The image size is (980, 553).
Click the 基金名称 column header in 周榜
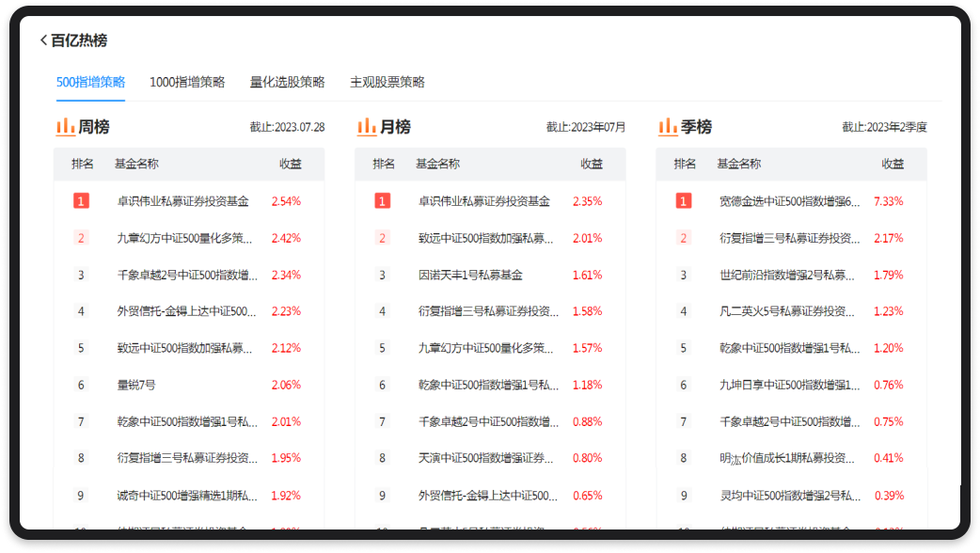click(136, 164)
